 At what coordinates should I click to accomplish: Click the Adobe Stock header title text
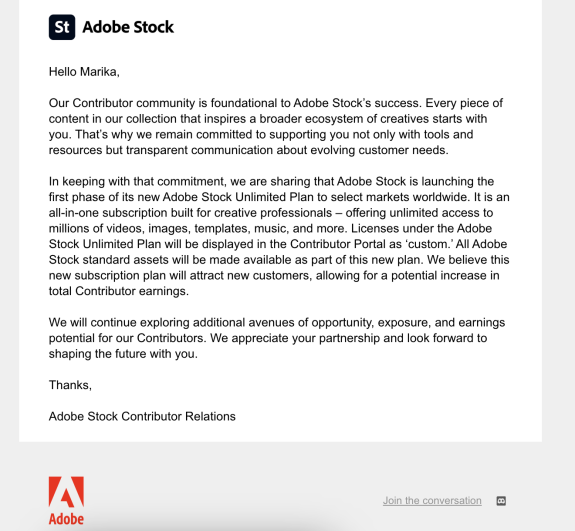point(128,27)
